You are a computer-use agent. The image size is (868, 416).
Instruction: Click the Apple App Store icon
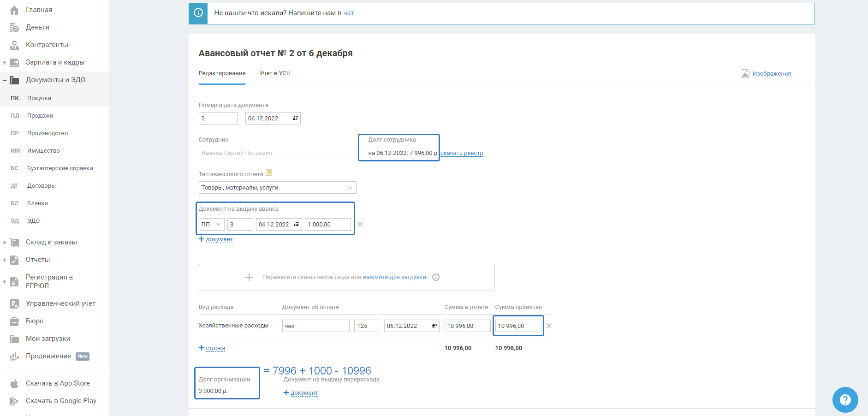[x=14, y=384]
